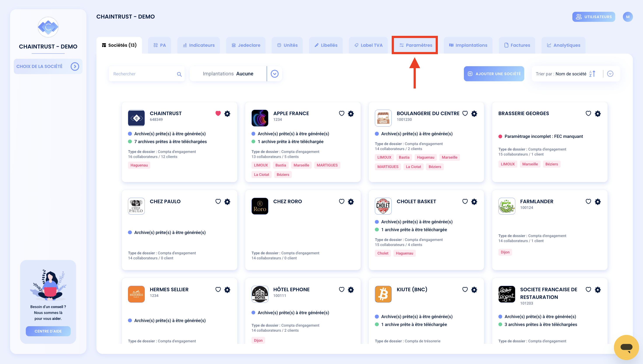Click the CHOLET BASKET logo thumbnail
643x364 pixels.
383,206
